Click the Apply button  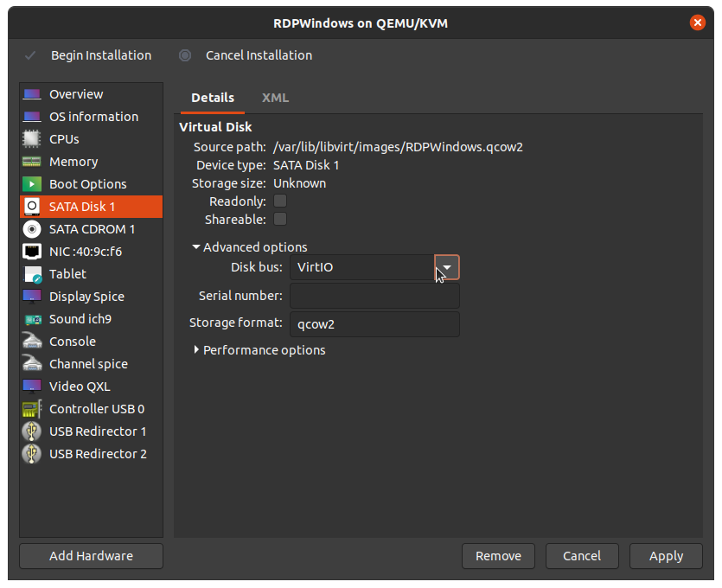[x=666, y=556]
